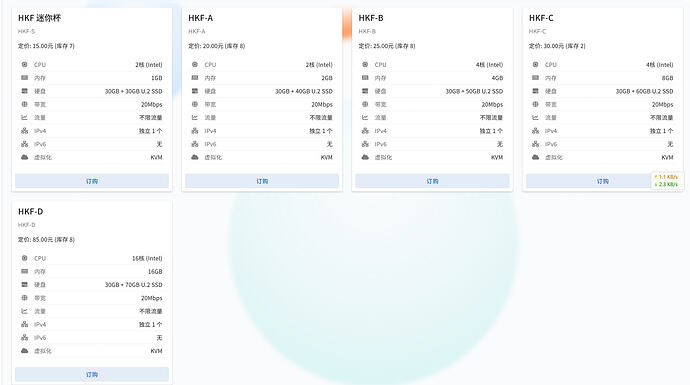The image size is (690, 385).
Task: Order the HKF-A plan
Action: (262, 181)
